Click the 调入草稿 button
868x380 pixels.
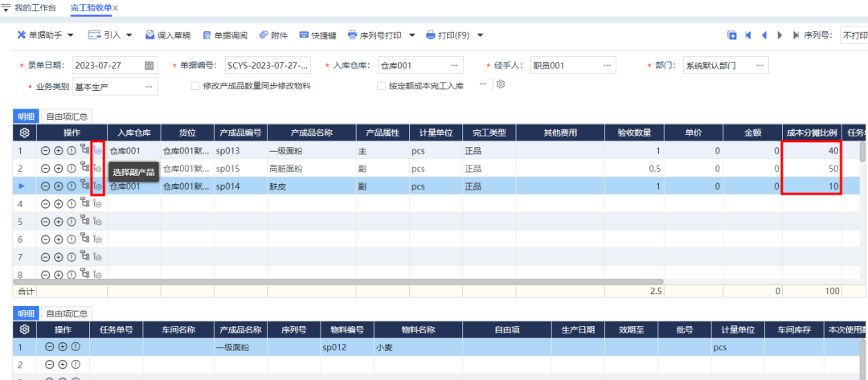coord(168,35)
